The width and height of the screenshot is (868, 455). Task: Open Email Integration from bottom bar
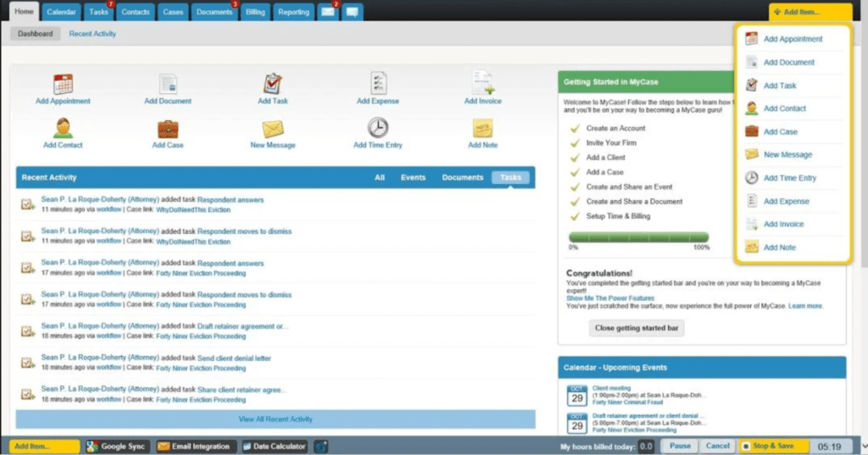coord(195,447)
